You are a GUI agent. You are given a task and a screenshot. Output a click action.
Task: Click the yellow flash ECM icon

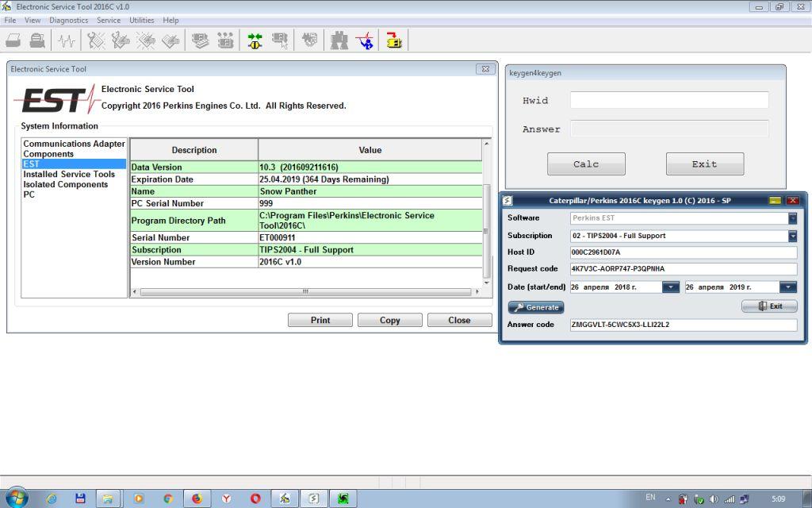click(394, 40)
